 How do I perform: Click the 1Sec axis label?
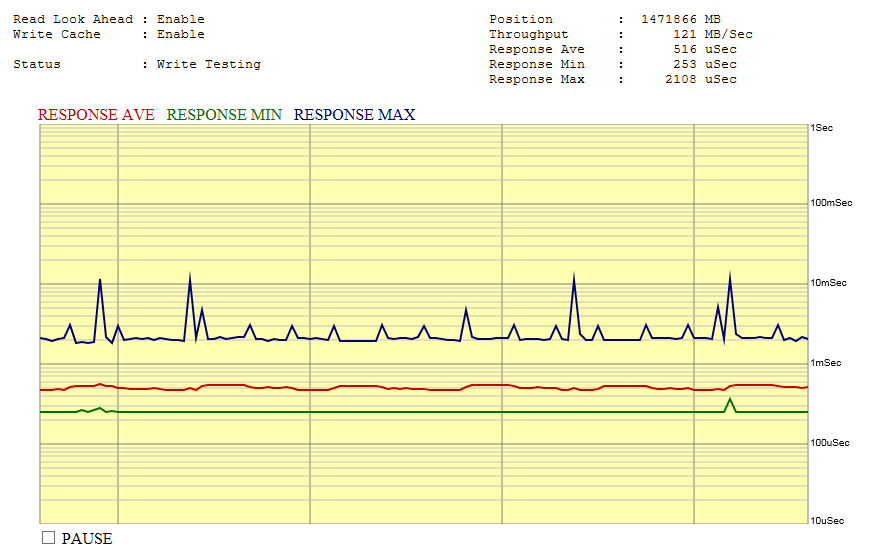pyautogui.click(x=821, y=128)
